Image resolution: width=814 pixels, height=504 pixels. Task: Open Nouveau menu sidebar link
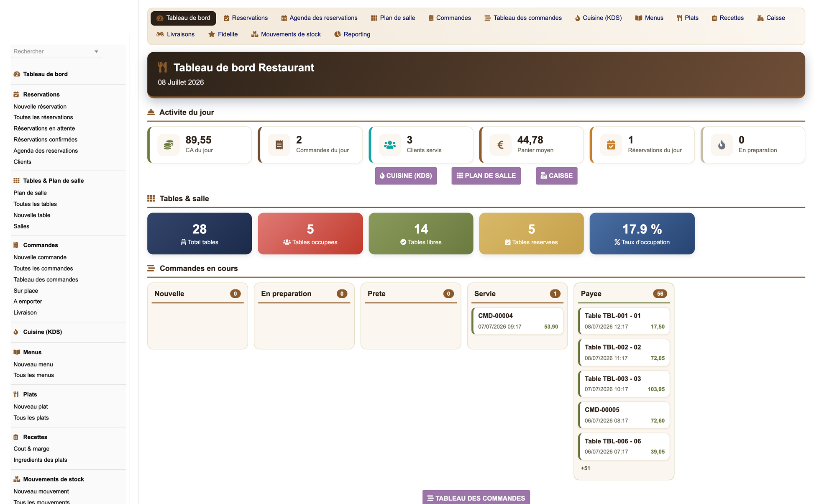click(33, 364)
